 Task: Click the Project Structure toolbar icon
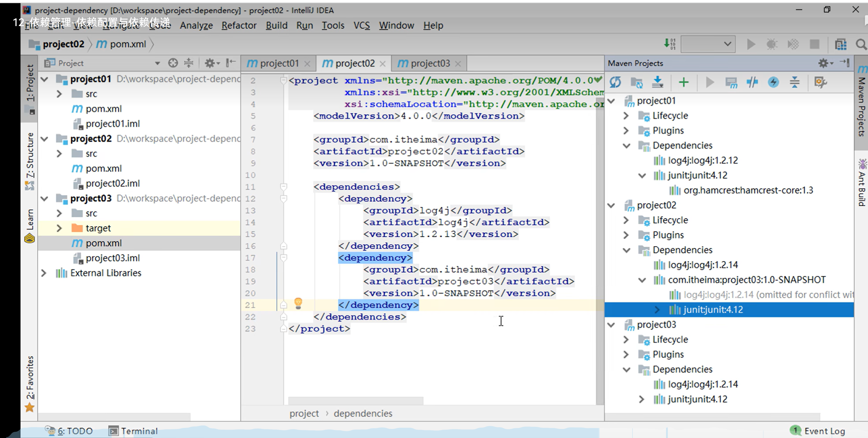click(841, 44)
